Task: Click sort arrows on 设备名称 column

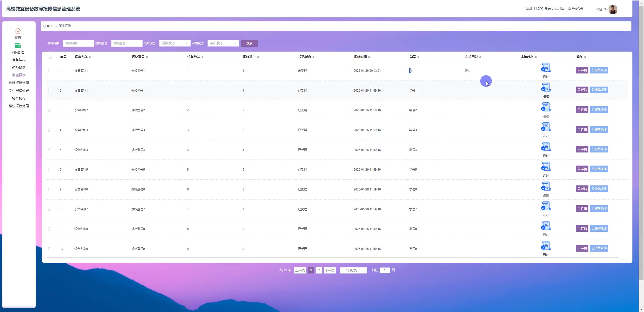Action: pyautogui.click(x=90, y=57)
